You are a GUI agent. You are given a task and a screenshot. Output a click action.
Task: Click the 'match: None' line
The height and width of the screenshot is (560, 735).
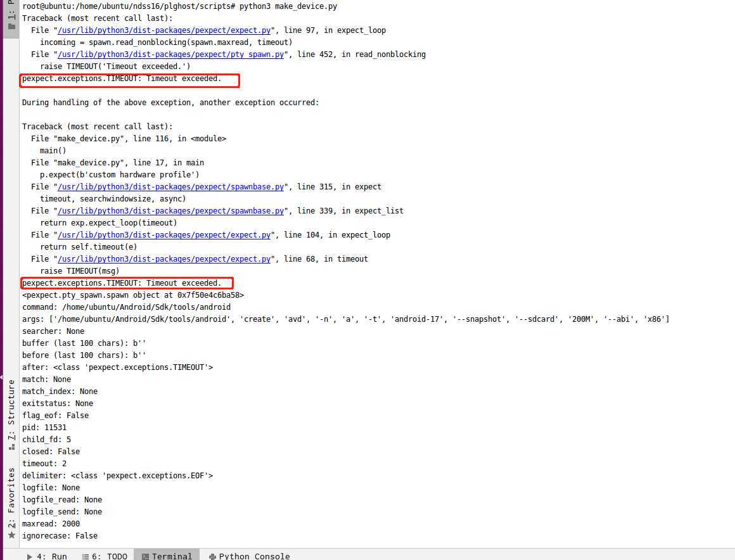click(x=46, y=379)
